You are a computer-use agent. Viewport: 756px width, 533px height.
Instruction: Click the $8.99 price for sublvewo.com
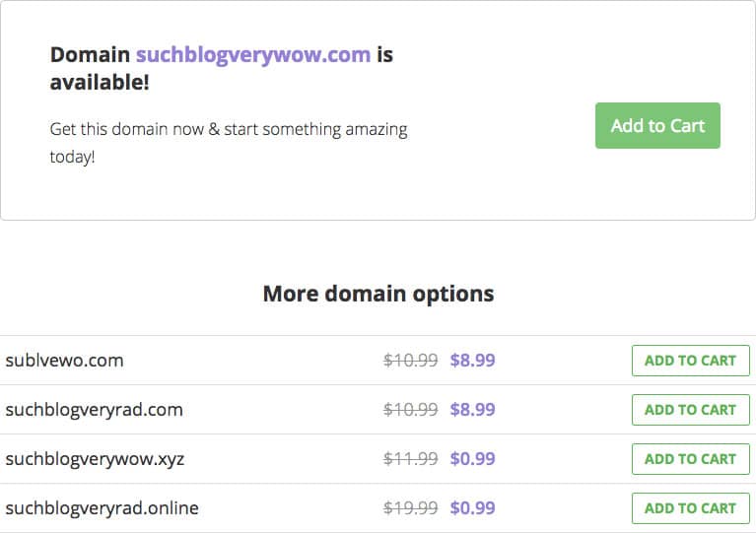[472, 361]
